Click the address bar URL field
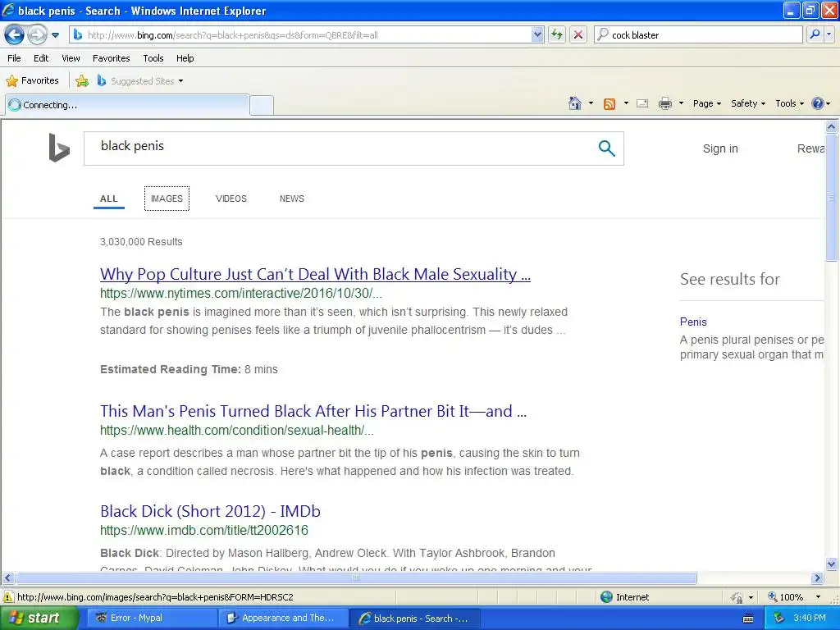The image size is (840, 630). [302, 34]
